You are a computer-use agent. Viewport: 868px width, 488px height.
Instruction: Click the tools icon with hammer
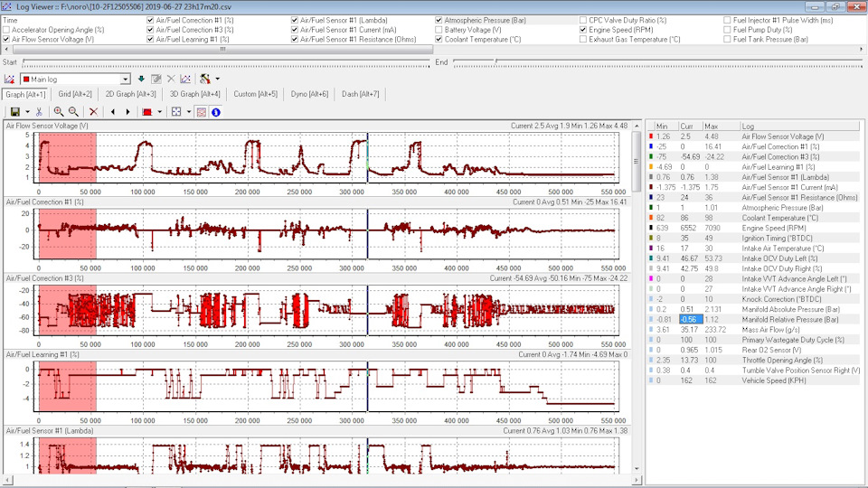pos(205,80)
